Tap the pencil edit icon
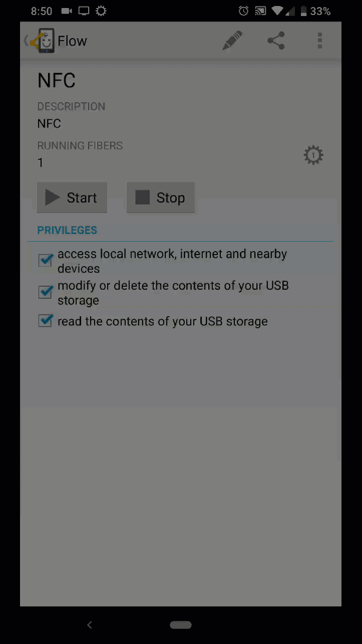362x644 pixels. [232, 41]
